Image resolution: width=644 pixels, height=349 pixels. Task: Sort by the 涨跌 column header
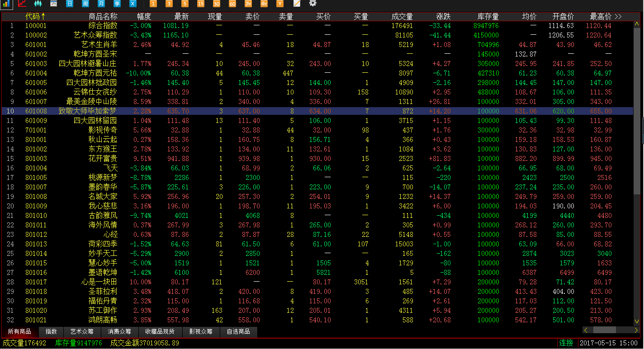[443, 16]
